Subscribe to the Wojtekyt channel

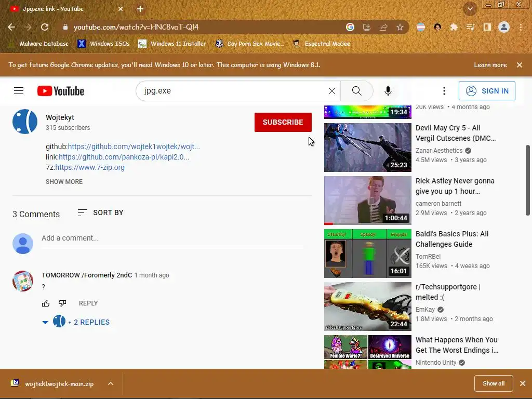283,122
